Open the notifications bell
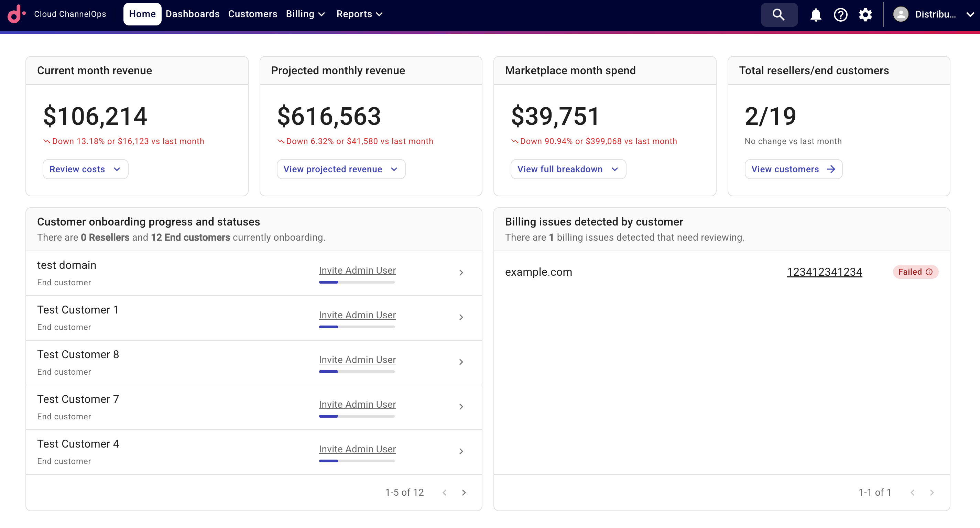This screenshot has height=528, width=980. point(815,14)
